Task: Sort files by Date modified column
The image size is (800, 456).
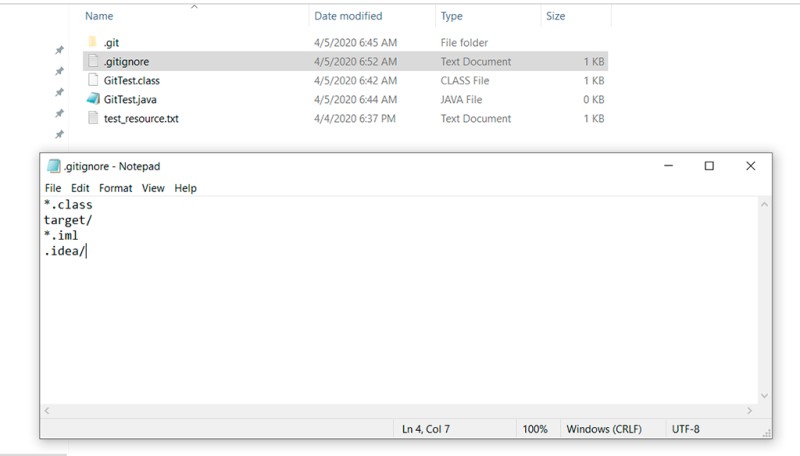Action: point(348,16)
